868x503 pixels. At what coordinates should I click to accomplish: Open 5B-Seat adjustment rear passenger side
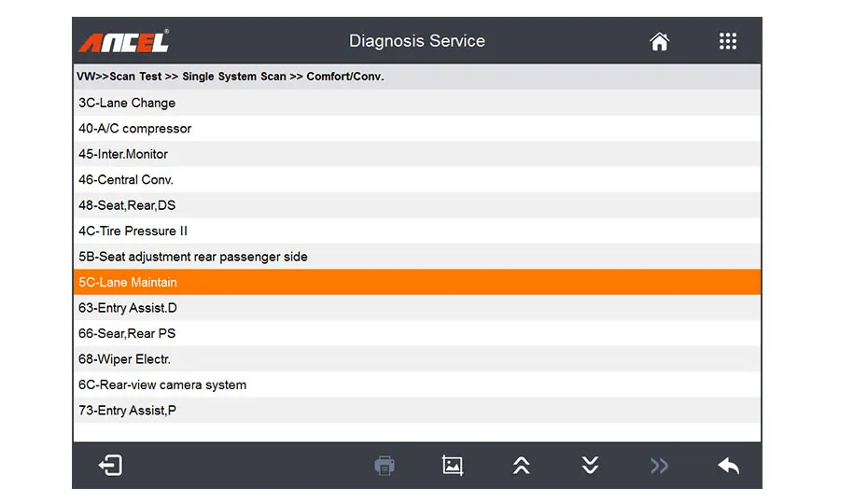coord(193,257)
